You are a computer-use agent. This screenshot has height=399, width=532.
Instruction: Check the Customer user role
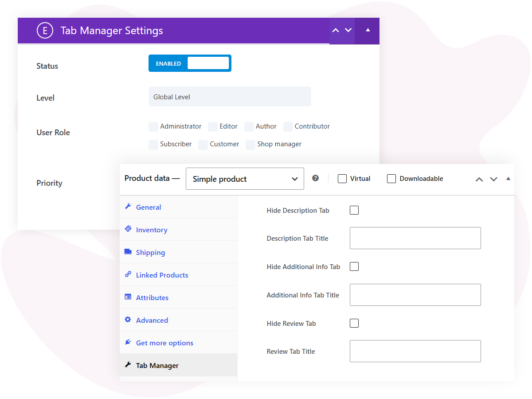203,145
